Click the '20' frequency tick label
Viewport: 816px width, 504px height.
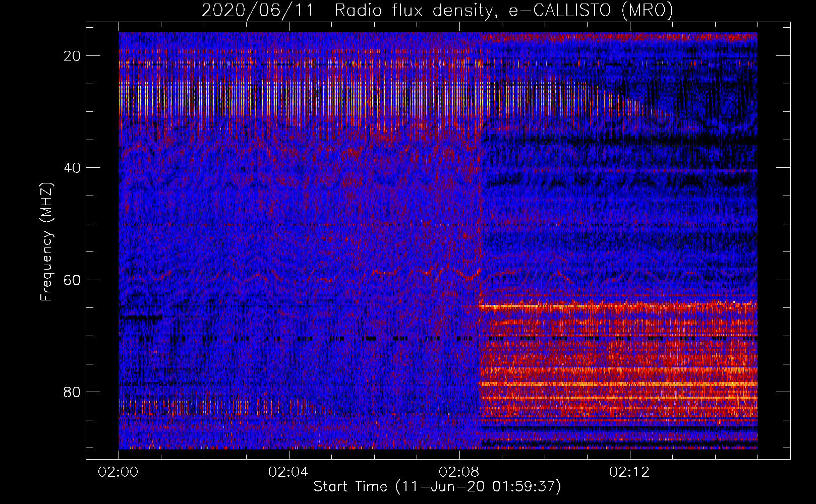coord(73,56)
